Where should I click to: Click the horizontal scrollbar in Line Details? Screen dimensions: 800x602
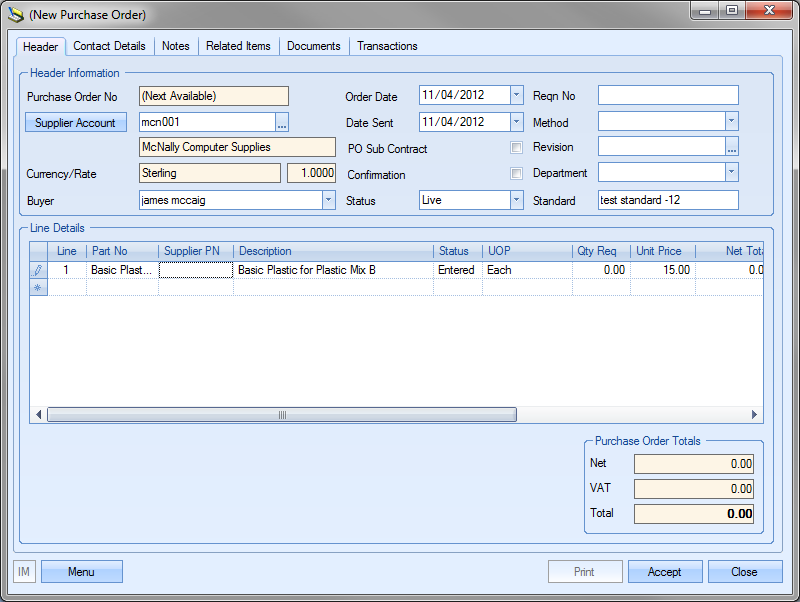282,415
